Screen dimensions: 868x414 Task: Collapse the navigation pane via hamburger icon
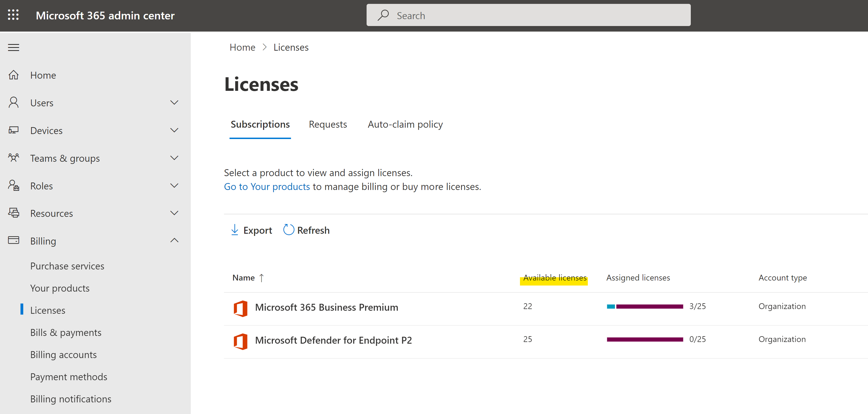point(14,47)
